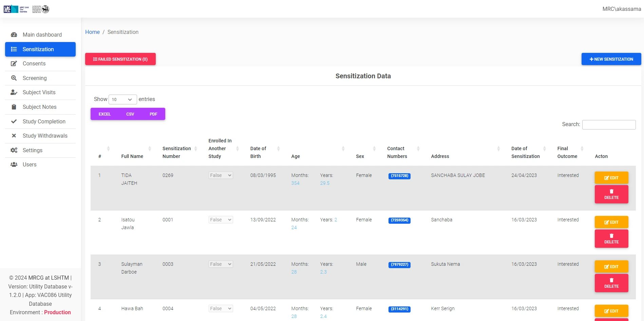Screen dimensions: 644x321
Task: Click inside the Search field
Action: pyautogui.click(x=609, y=124)
